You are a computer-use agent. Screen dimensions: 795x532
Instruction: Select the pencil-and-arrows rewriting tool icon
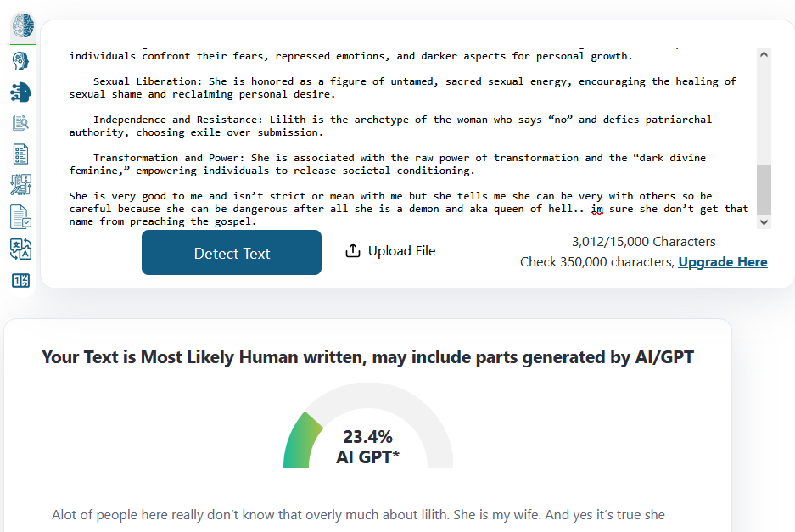[21, 185]
